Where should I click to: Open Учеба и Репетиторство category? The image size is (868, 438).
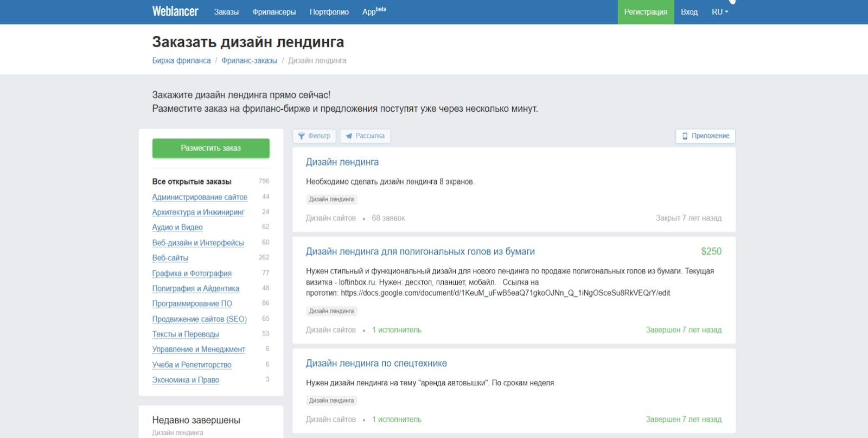click(192, 365)
